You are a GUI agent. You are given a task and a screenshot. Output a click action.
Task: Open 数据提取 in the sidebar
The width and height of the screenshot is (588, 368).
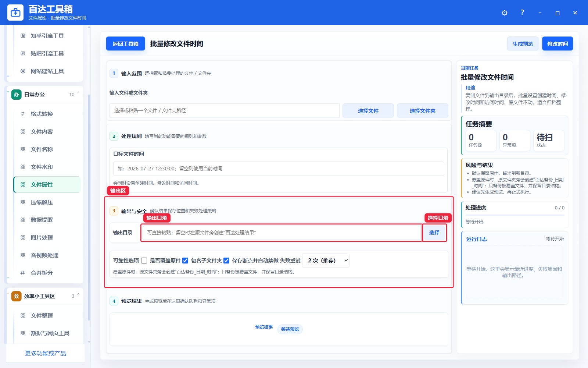pyautogui.click(x=47, y=220)
